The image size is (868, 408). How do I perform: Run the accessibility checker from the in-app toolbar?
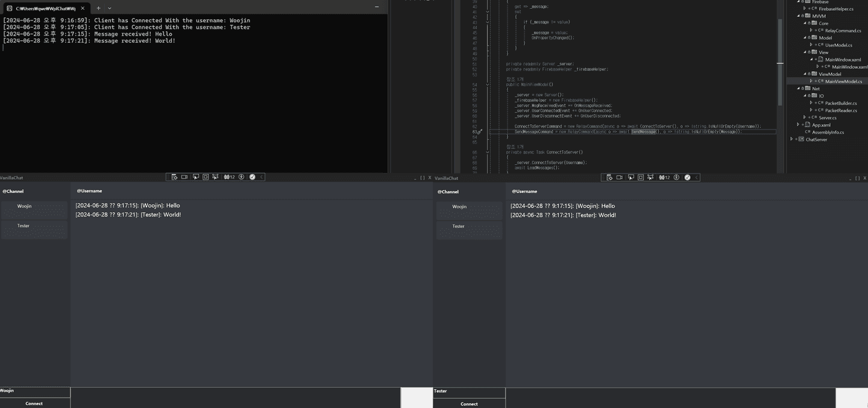click(241, 177)
